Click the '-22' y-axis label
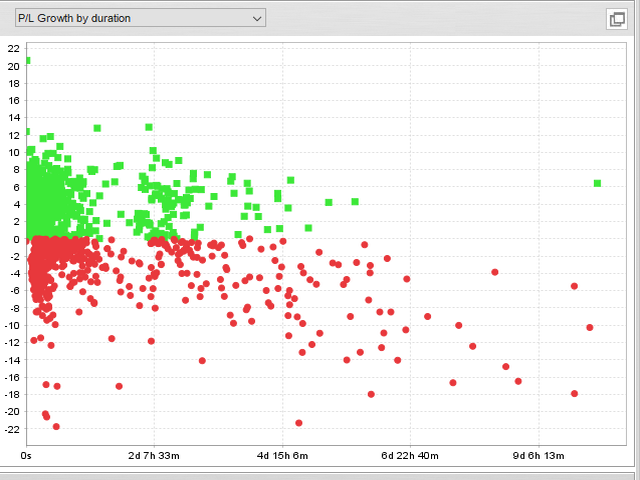 (12, 429)
